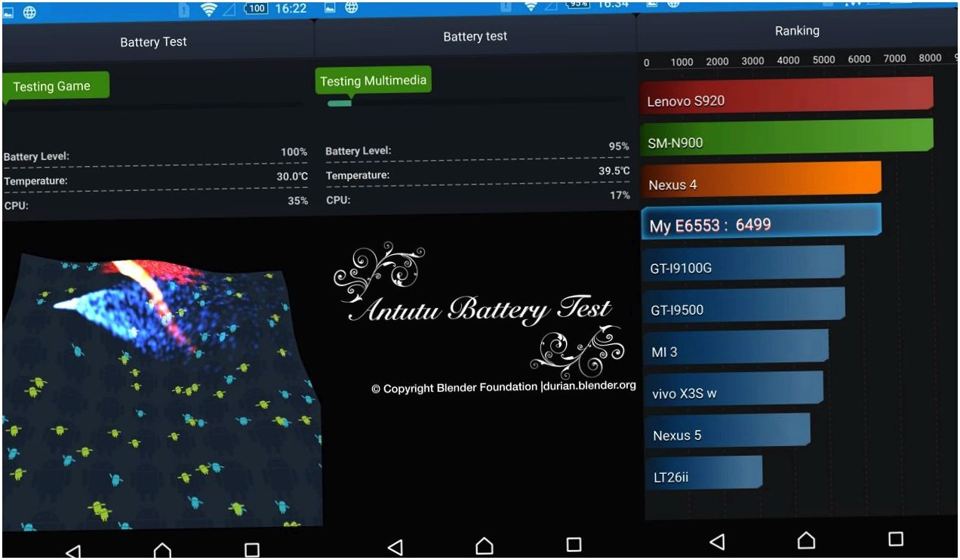Viewport: 960px width, 560px height.
Task: Click progress bar under Testing Game
Action: tap(153, 106)
